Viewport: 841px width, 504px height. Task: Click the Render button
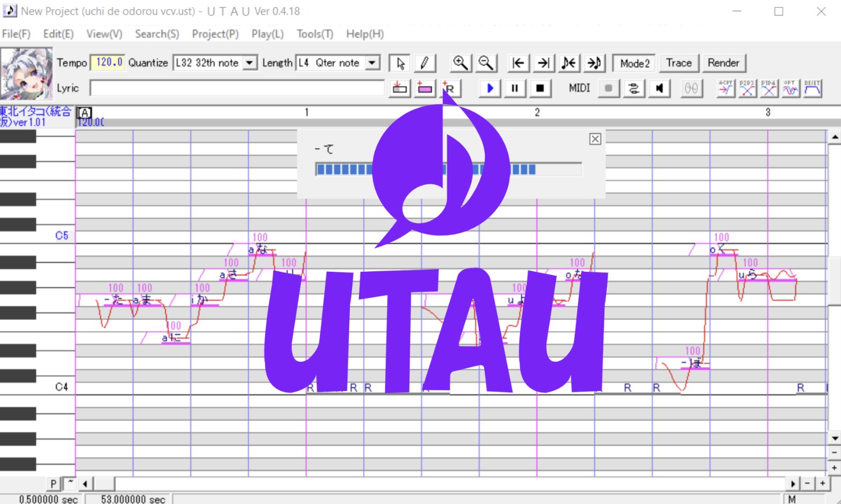(x=723, y=63)
